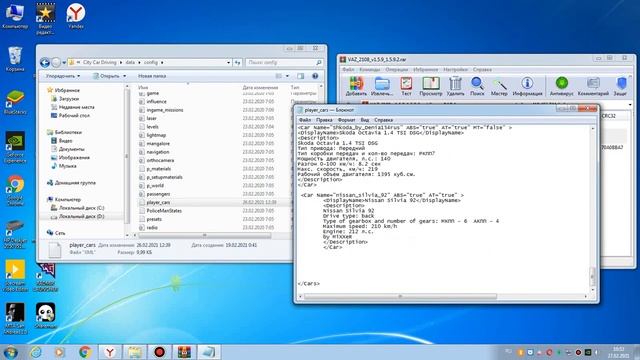Click the Новая папка button in Explorer
The image size is (640, 360).
(152, 76)
